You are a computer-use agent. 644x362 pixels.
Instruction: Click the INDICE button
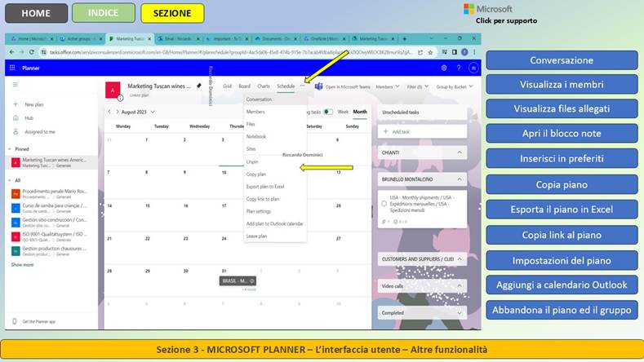point(103,13)
